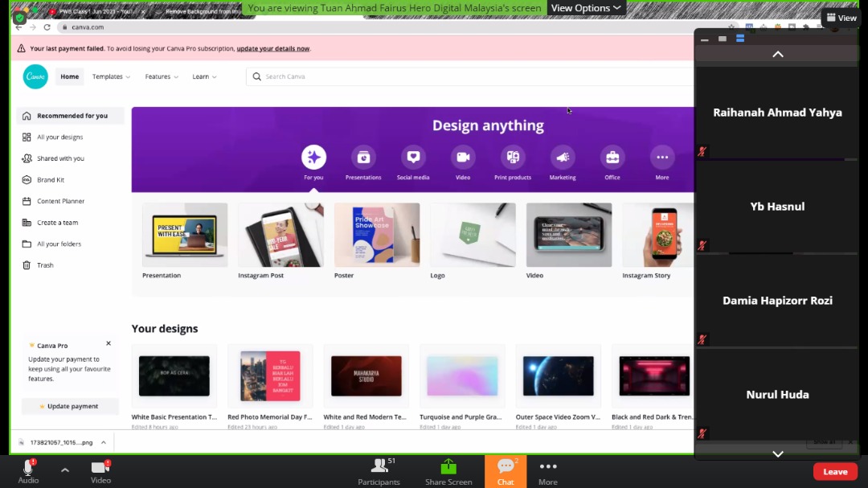The width and height of the screenshot is (868, 488).
Task: Go to Content Planner in sidebar
Action: (x=60, y=201)
